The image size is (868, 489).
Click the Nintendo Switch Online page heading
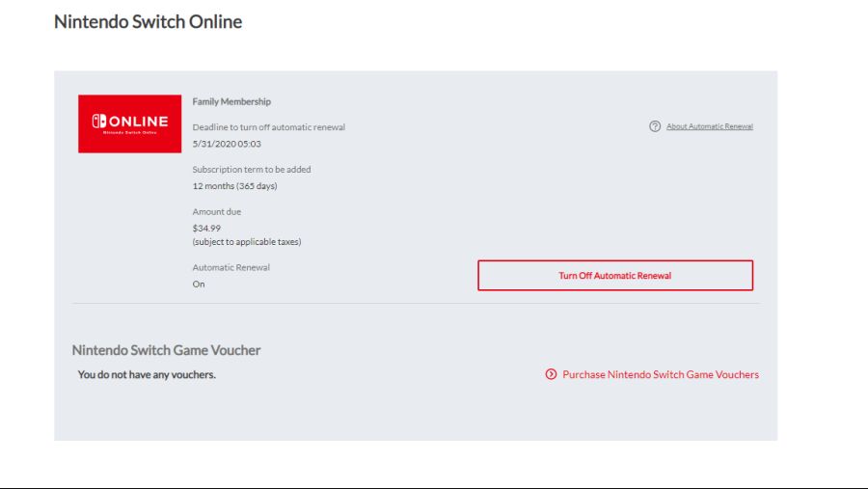148,21
